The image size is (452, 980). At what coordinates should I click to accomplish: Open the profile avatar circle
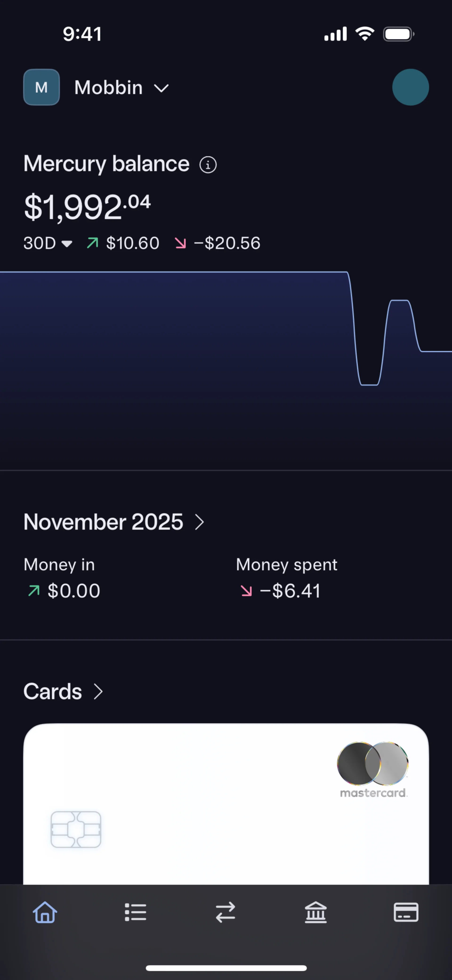tap(411, 87)
